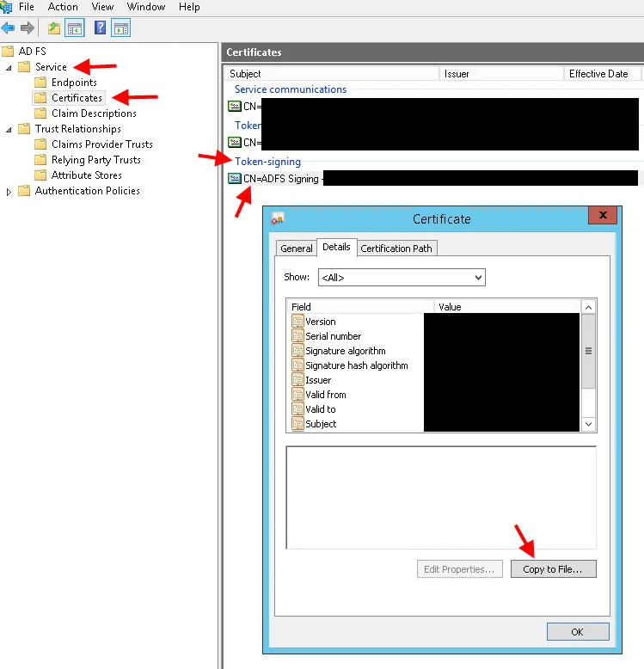
Task: Click the Field column header
Action: click(360, 307)
